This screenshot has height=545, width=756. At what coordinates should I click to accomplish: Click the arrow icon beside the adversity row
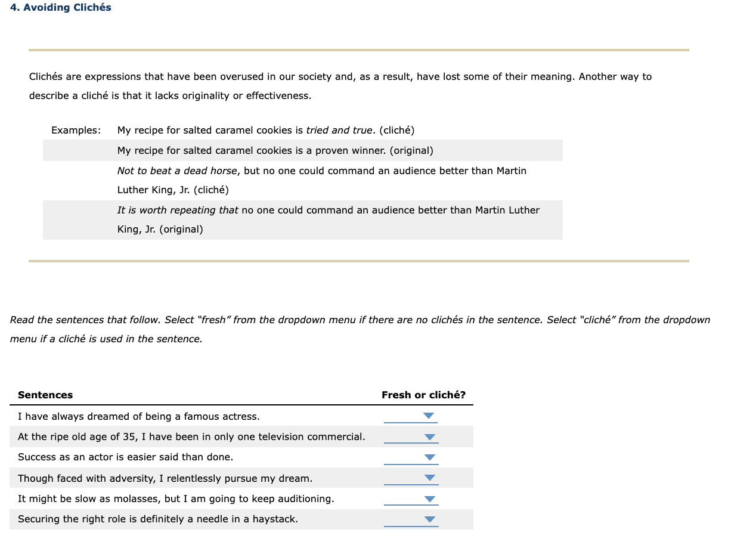click(x=428, y=478)
